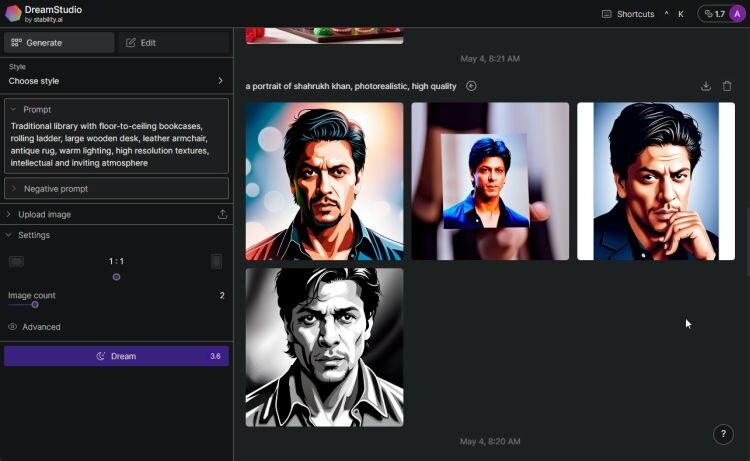Expand the Negative prompt section

116,188
